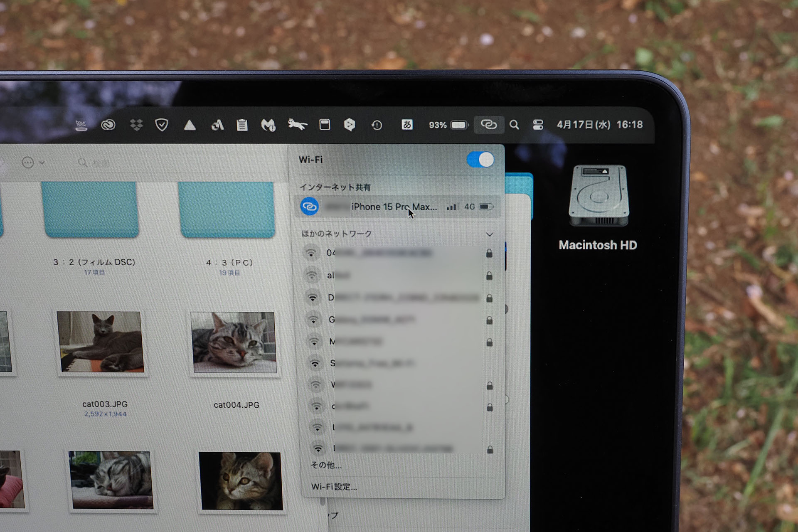Click the Finder search field
This screenshot has height=532, width=798.
pos(179,163)
